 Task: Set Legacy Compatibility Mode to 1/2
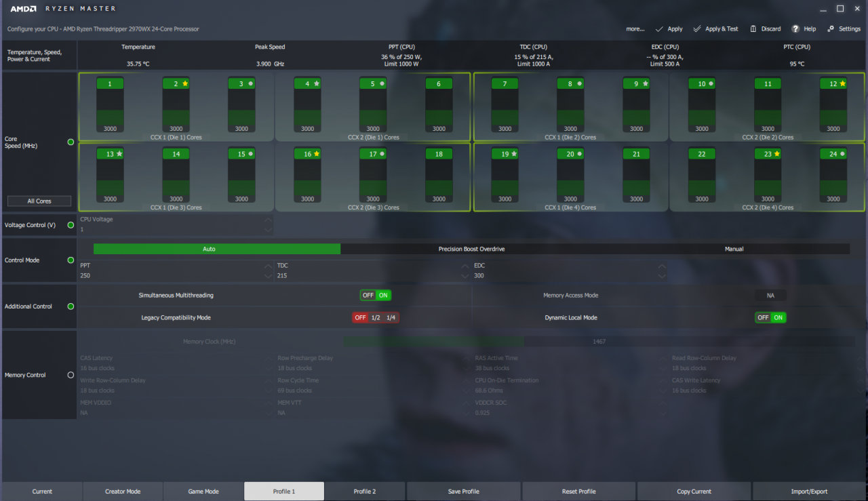click(x=376, y=317)
